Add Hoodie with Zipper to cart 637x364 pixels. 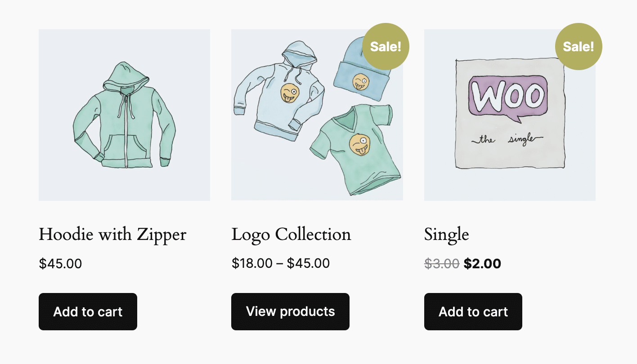pos(88,311)
